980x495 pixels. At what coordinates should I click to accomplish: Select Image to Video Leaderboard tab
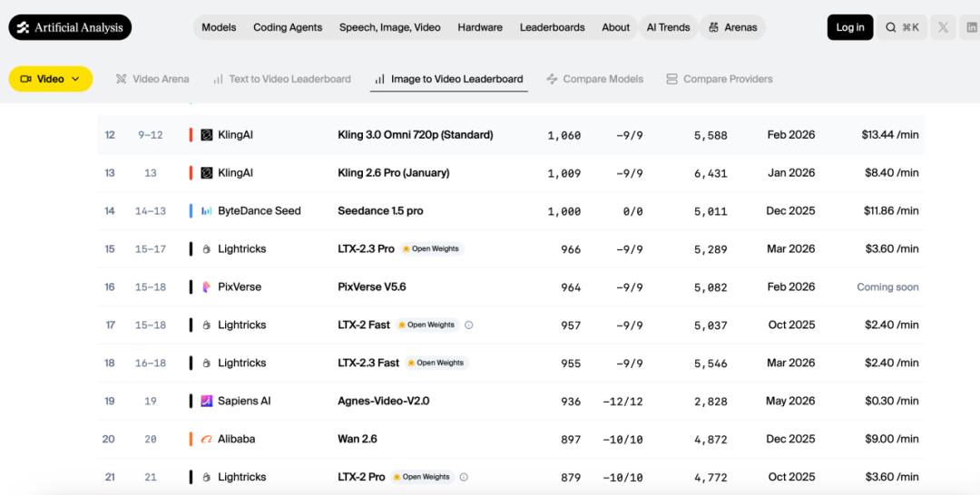(449, 79)
